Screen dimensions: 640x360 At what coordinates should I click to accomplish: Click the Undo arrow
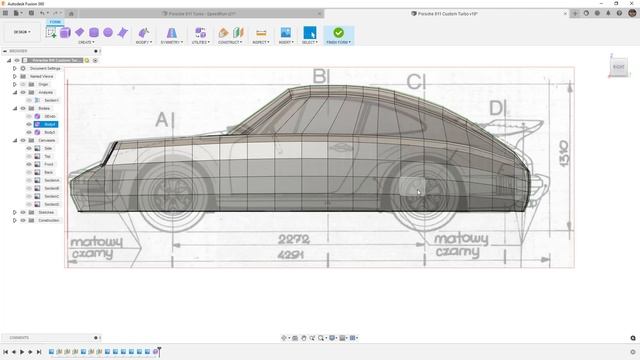click(42, 13)
